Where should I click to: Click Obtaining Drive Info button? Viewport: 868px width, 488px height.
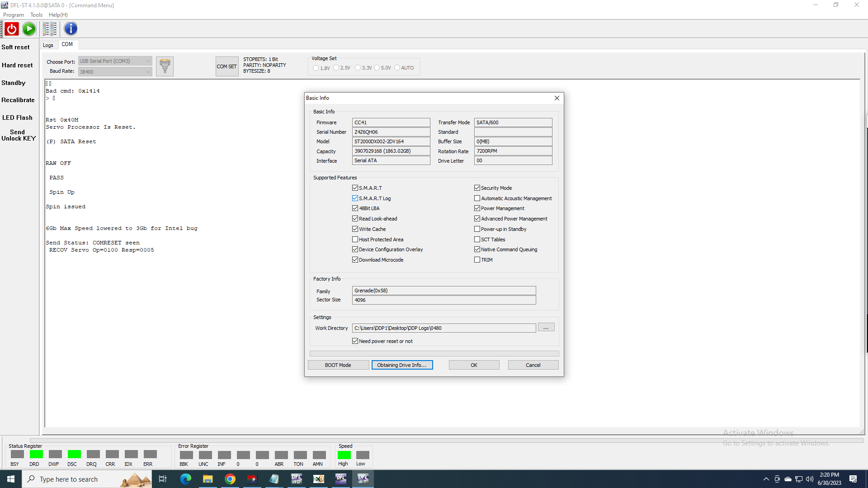402,365
